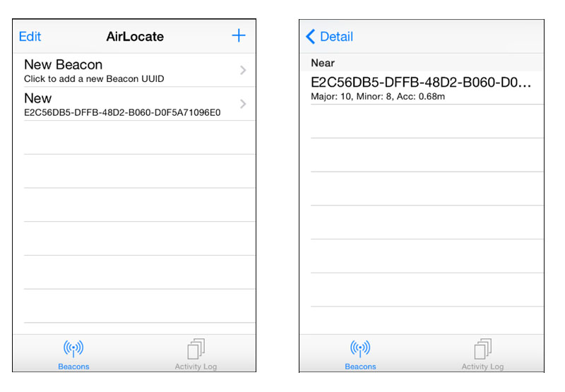Tap the Activity Log icon in right screen
This screenshot has width=565, height=392.
tap(483, 349)
